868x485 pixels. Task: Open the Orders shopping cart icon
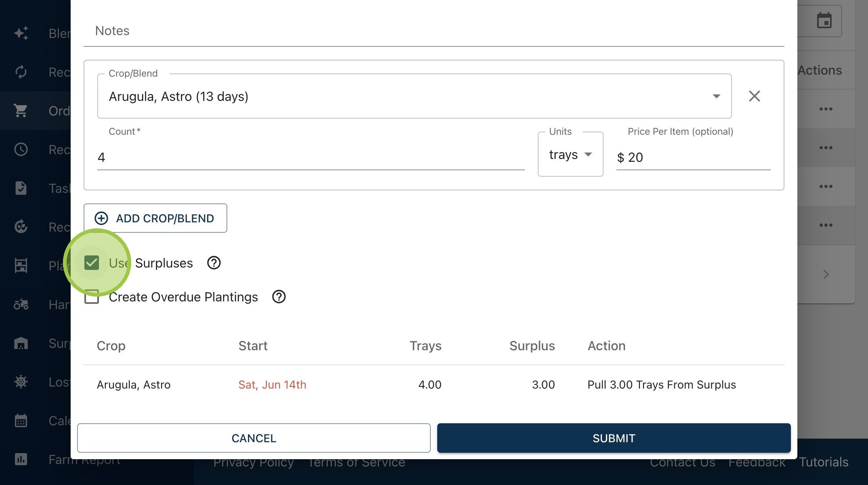[21, 111]
